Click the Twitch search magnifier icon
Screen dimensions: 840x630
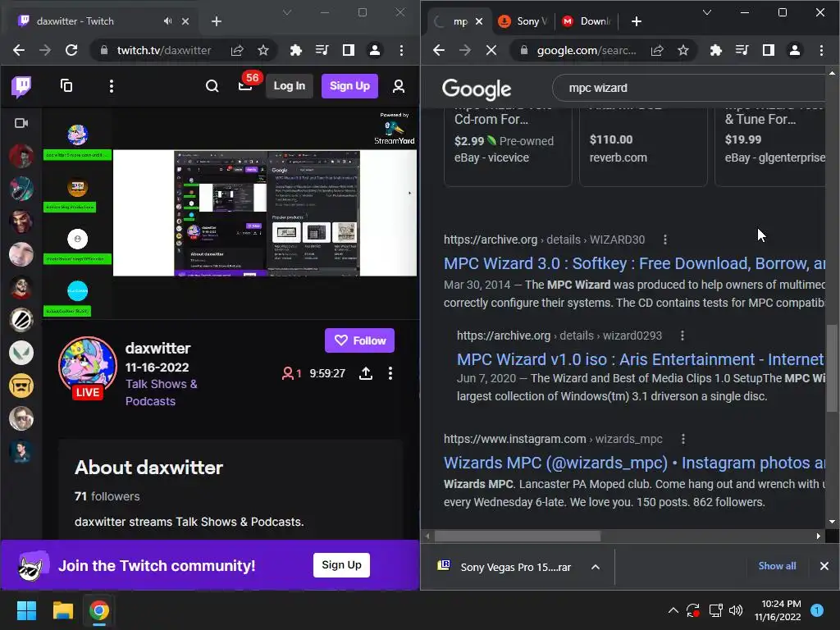212,86
